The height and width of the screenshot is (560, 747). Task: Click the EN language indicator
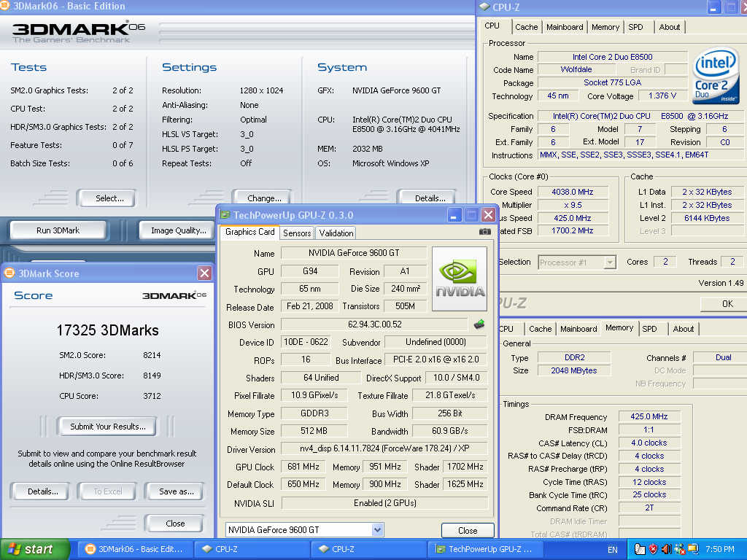(x=613, y=550)
